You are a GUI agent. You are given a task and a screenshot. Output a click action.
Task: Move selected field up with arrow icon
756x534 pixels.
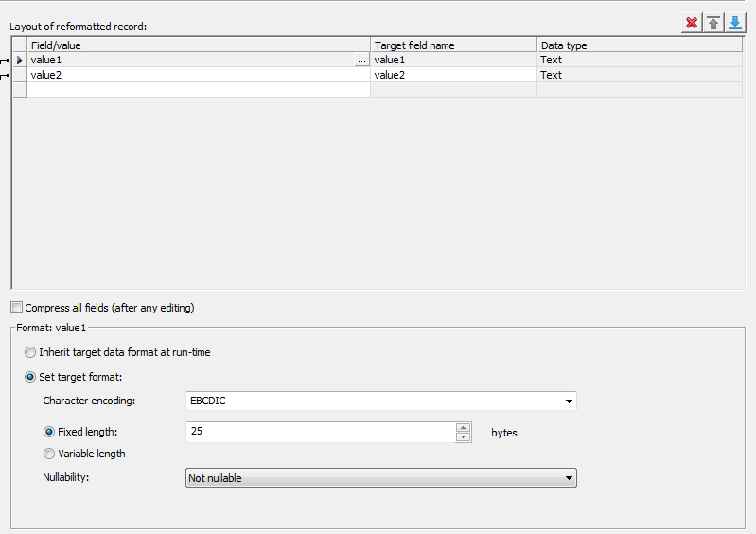[x=713, y=23]
